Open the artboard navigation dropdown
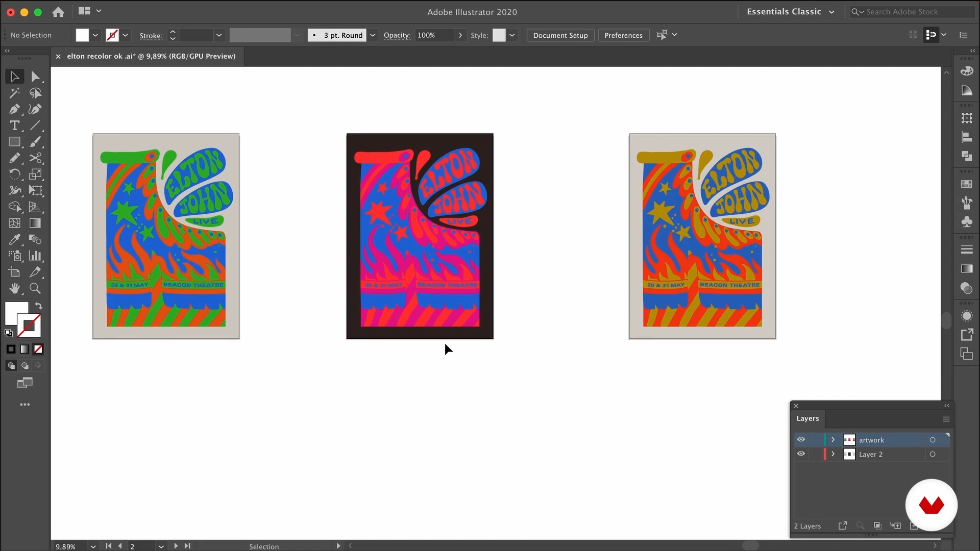This screenshot has height=551, width=980. click(x=161, y=546)
